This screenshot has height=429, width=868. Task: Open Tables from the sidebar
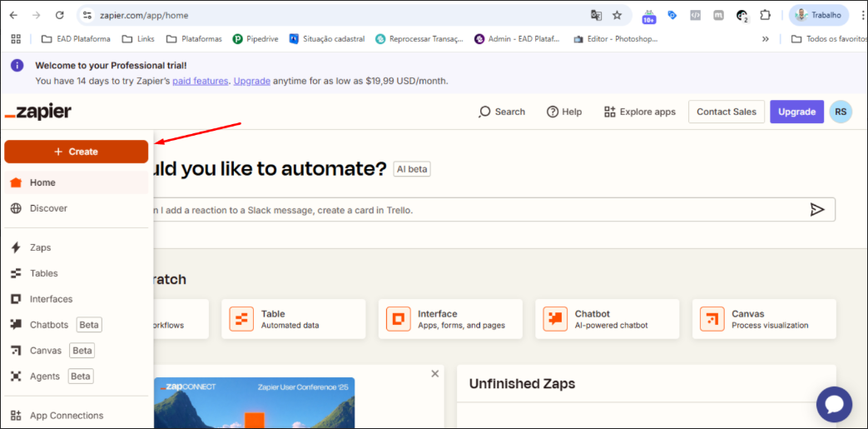(76, 273)
